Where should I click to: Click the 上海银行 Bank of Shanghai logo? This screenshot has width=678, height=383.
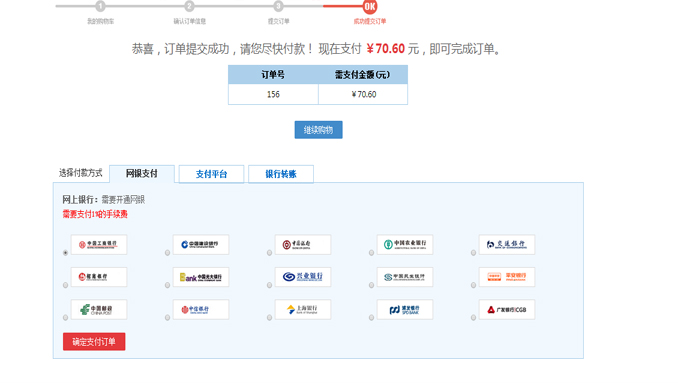(x=303, y=310)
